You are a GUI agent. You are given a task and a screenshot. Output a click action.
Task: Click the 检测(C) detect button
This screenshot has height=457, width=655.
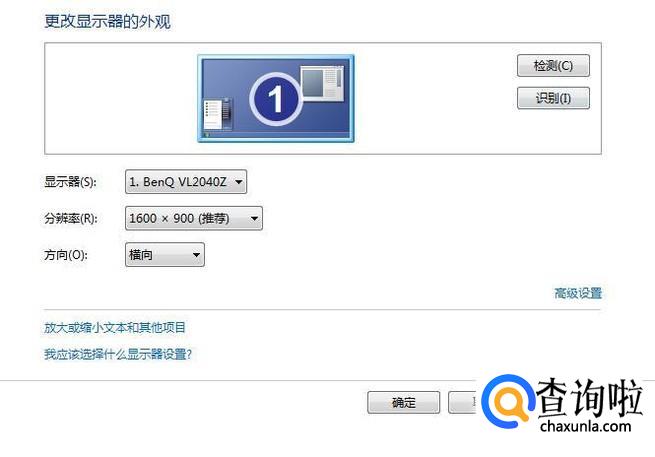(x=553, y=66)
